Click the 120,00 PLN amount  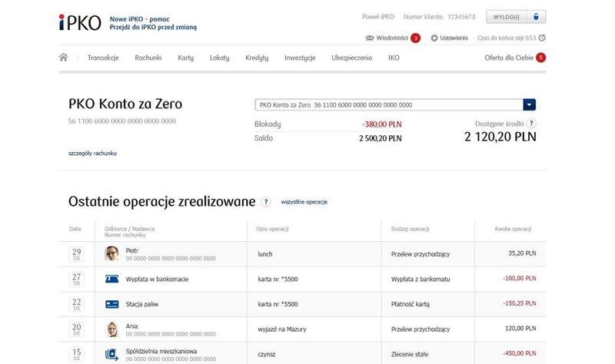(520, 329)
